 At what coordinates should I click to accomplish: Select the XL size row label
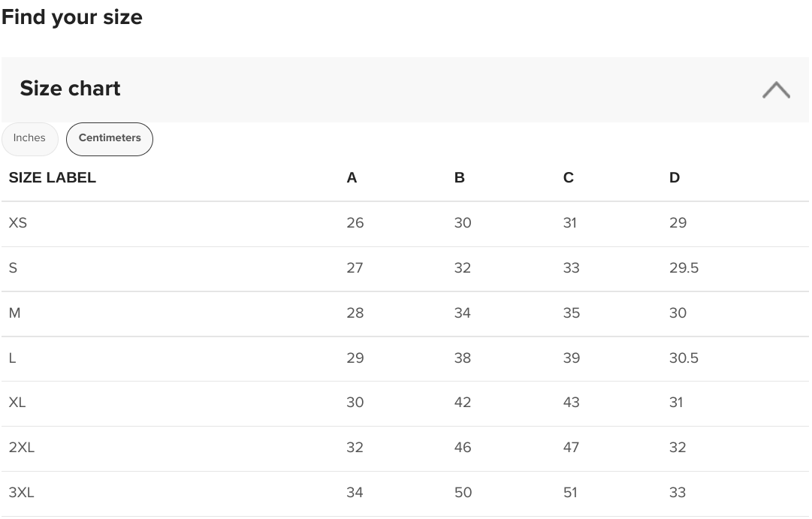point(17,403)
